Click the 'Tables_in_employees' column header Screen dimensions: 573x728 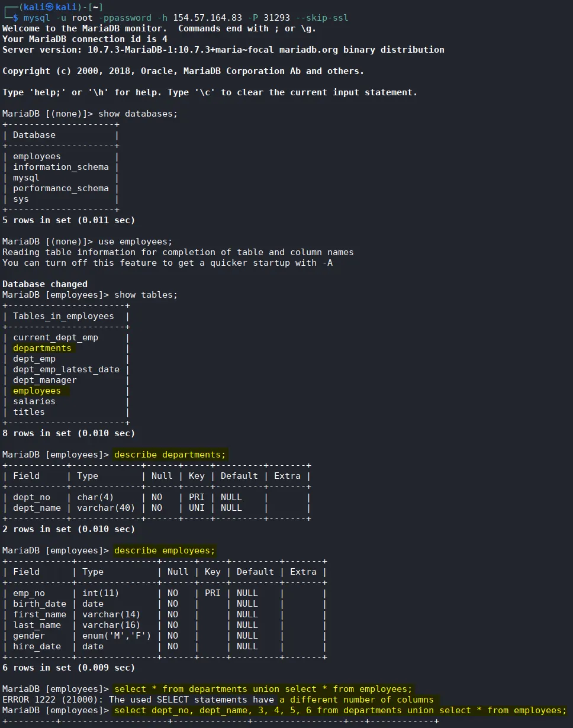tap(63, 316)
